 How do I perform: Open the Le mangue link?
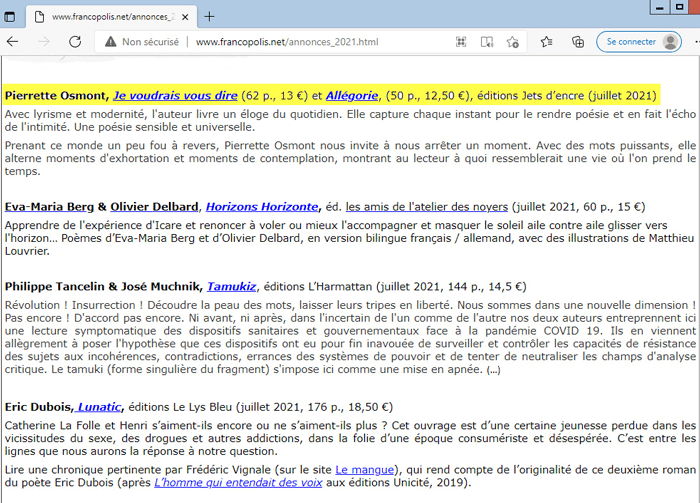(x=365, y=470)
